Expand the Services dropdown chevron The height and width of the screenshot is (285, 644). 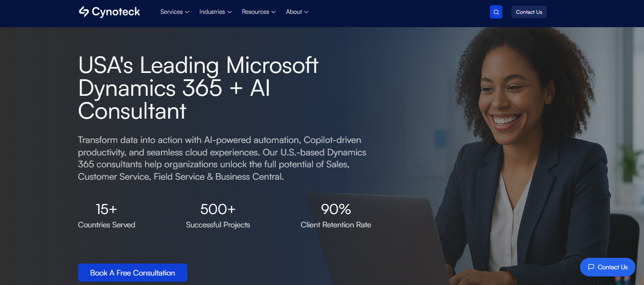coord(187,12)
